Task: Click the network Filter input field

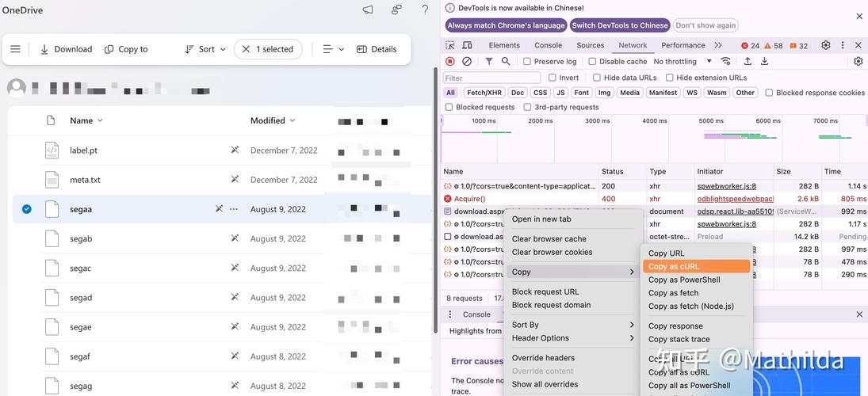Action: (x=491, y=78)
